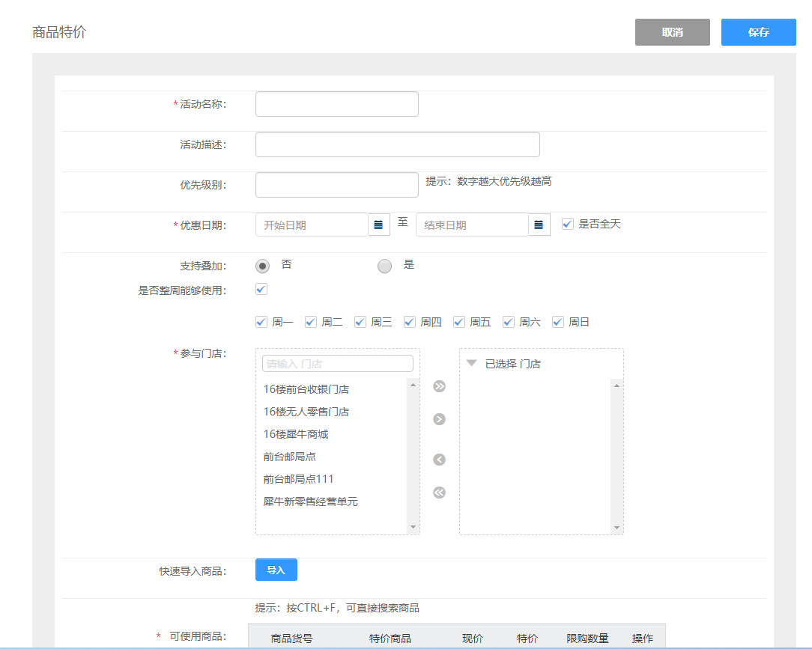This screenshot has height=649, width=812.
Task: Toggle the 是否全天 checkbox
Action: pyautogui.click(x=568, y=224)
